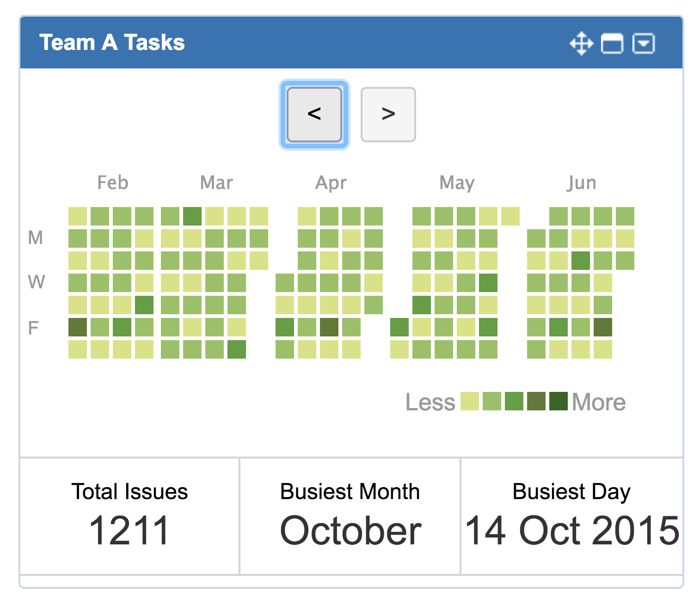Go to previous months with < button

[x=314, y=115]
